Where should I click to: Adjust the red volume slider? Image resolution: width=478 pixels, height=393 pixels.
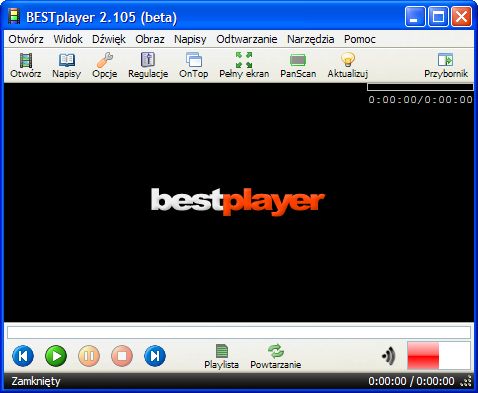[439, 356]
